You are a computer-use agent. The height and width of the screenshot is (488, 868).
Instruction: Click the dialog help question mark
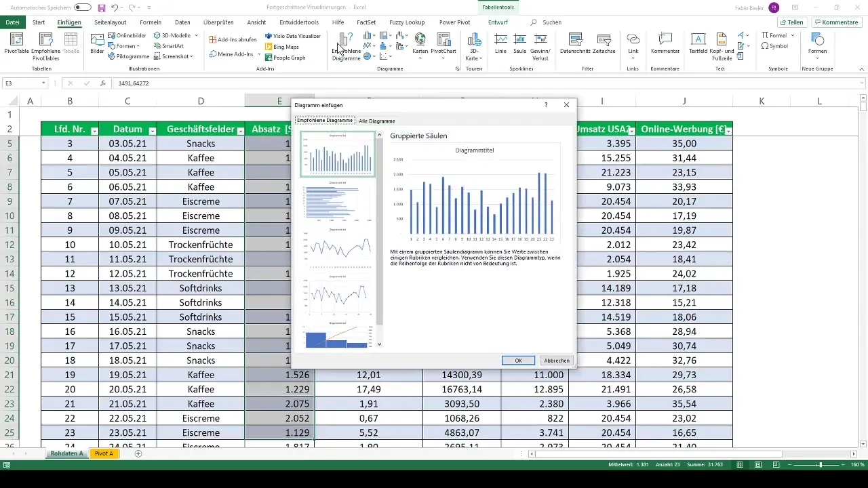click(546, 105)
